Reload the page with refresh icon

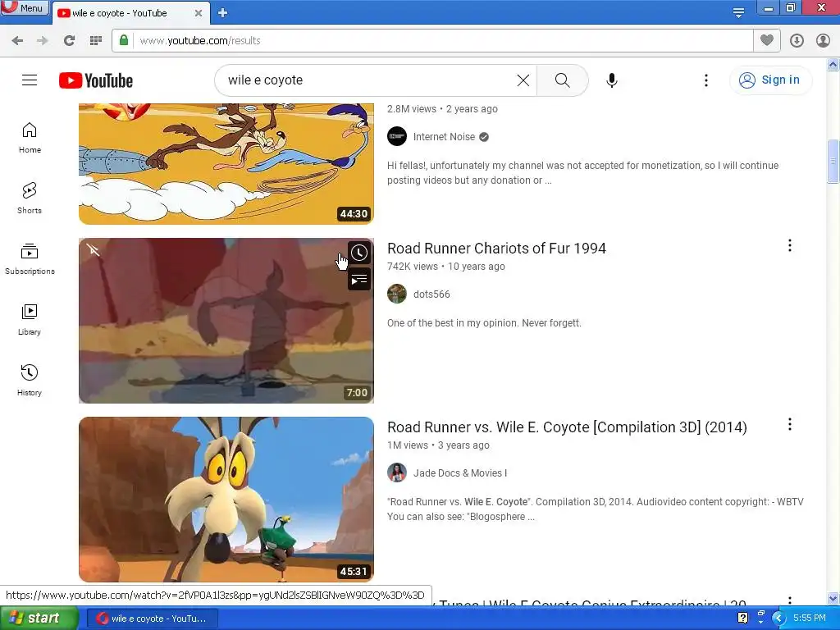click(x=69, y=41)
